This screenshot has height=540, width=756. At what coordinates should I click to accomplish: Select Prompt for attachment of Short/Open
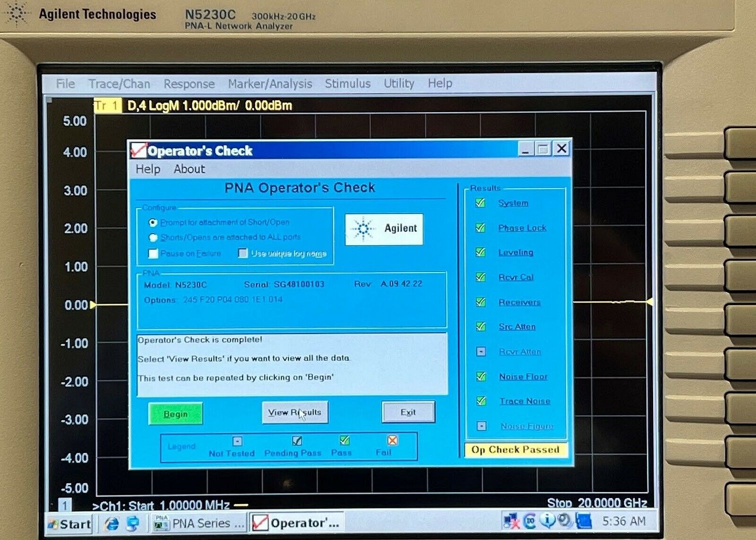click(153, 222)
